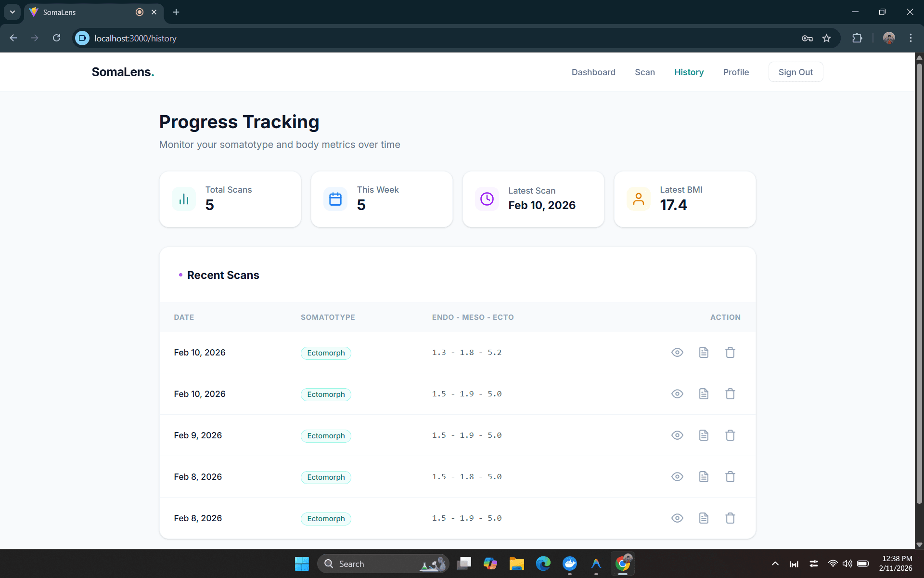Go to the Dashboard nav link
Screen dimensions: 924x578
593,72
